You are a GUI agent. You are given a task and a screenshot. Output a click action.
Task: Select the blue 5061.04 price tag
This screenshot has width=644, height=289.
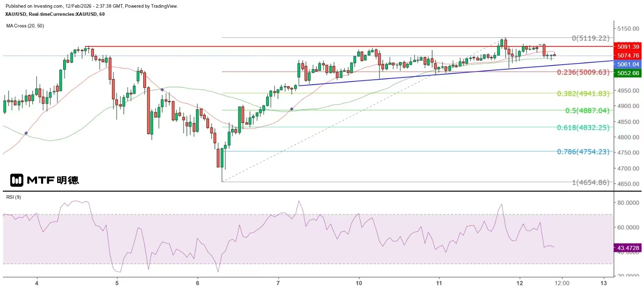pos(627,64)
